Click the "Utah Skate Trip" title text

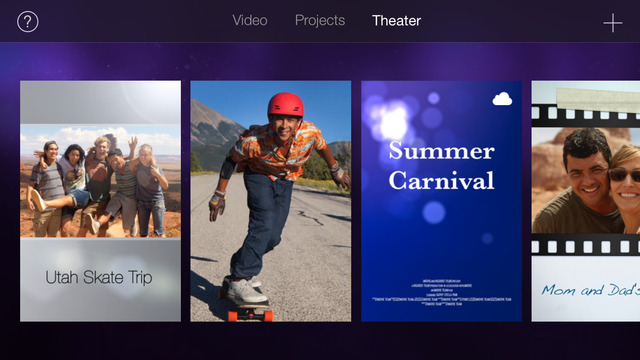click(99, 278)
